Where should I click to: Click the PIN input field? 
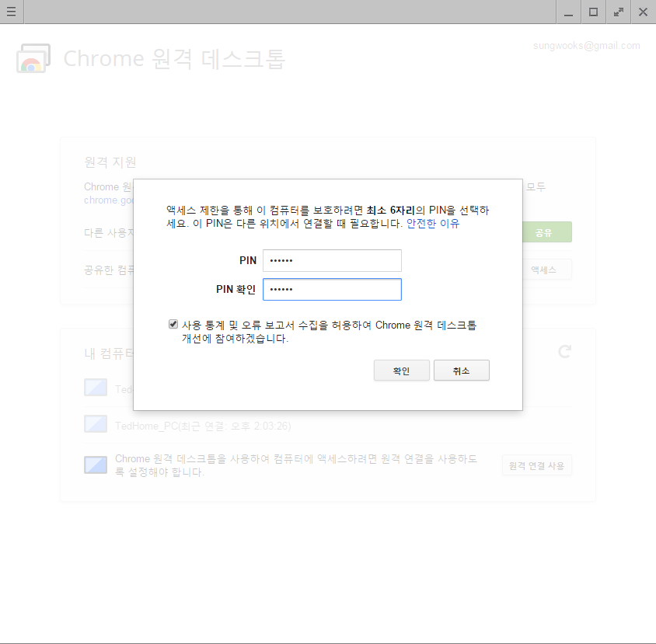coord(332,260)
